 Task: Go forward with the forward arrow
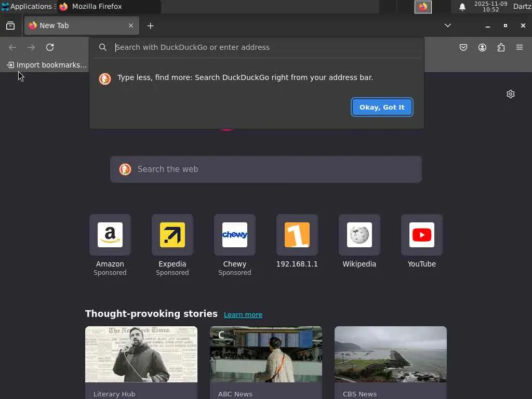click(31, 47)
